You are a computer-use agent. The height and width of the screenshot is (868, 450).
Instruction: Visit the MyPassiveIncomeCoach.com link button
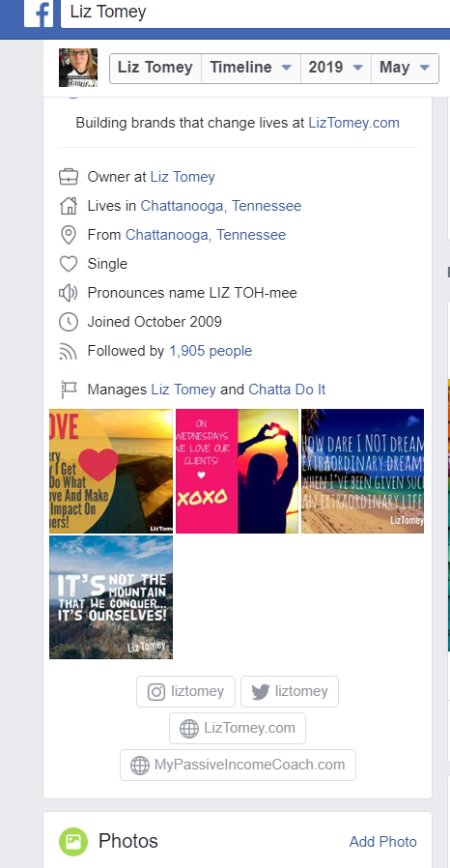coord(238,765)
